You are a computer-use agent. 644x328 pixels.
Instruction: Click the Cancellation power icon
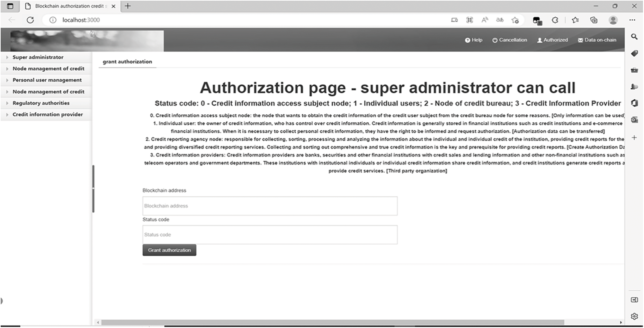[495, 40]
